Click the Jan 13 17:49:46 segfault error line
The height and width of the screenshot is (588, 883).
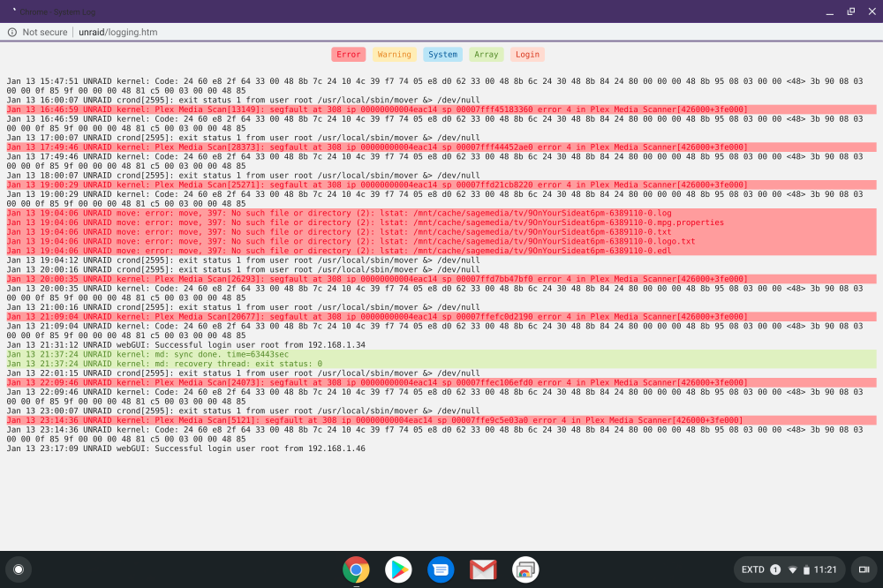coord(441,147)
